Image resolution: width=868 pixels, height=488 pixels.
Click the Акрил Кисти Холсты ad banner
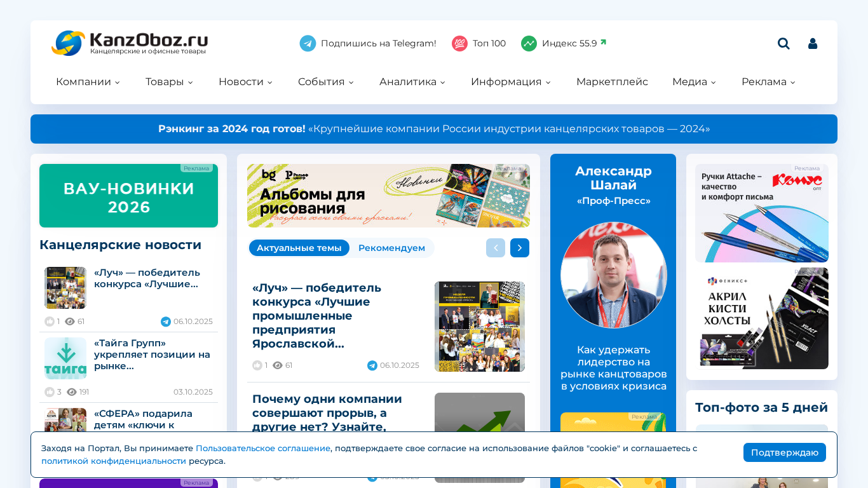(762, 318)
